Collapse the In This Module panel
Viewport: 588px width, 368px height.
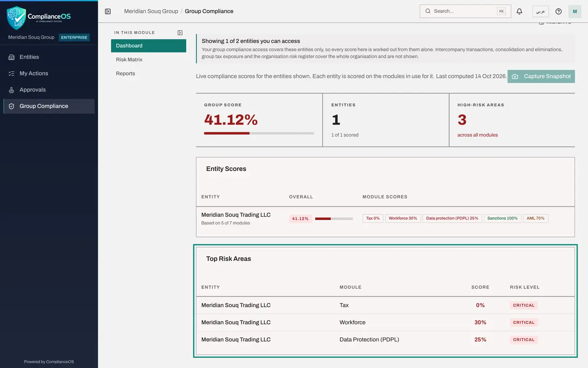(x=180, y=33)
